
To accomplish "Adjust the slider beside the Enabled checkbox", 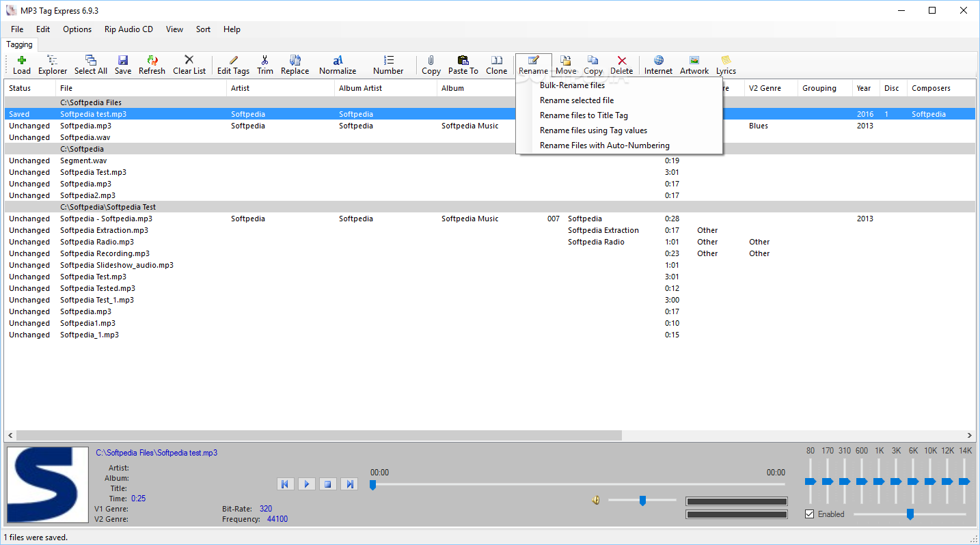I will (x=910, y=514).
